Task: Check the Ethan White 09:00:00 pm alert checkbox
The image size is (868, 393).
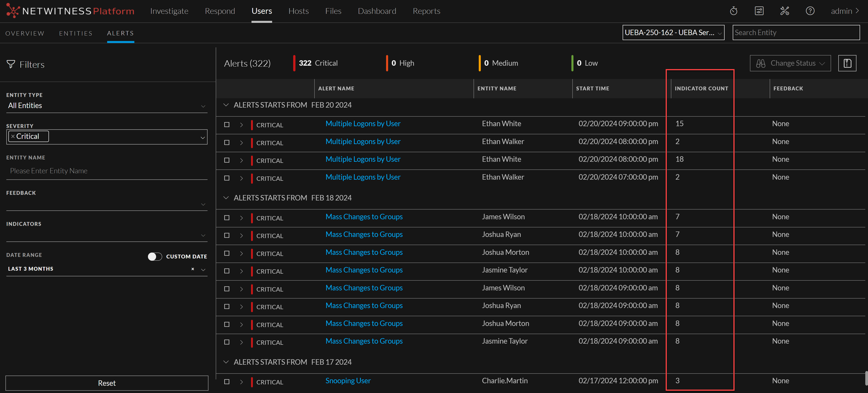Action: pos(227,125)
